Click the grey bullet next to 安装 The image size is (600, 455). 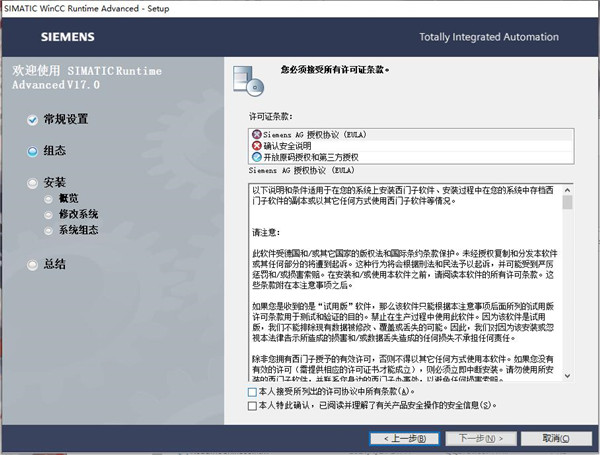click(x=33, y=183)
